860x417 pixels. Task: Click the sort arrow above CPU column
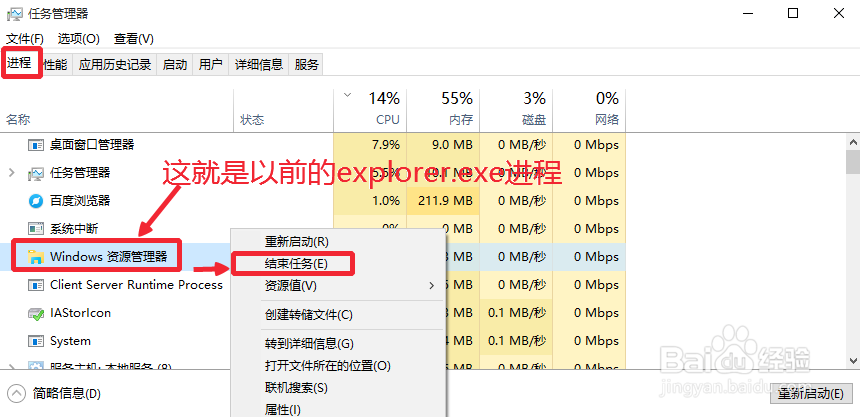[x=347, y=95]
